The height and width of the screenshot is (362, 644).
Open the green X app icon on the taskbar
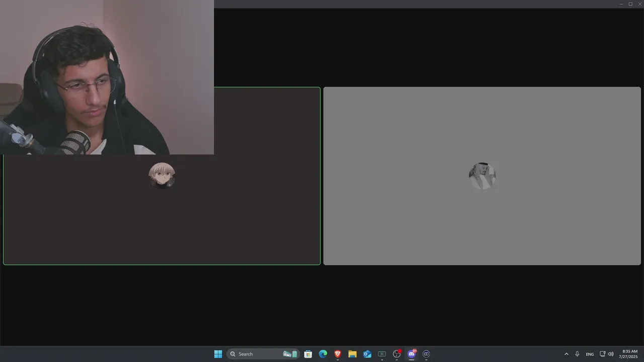pos(382,354)
